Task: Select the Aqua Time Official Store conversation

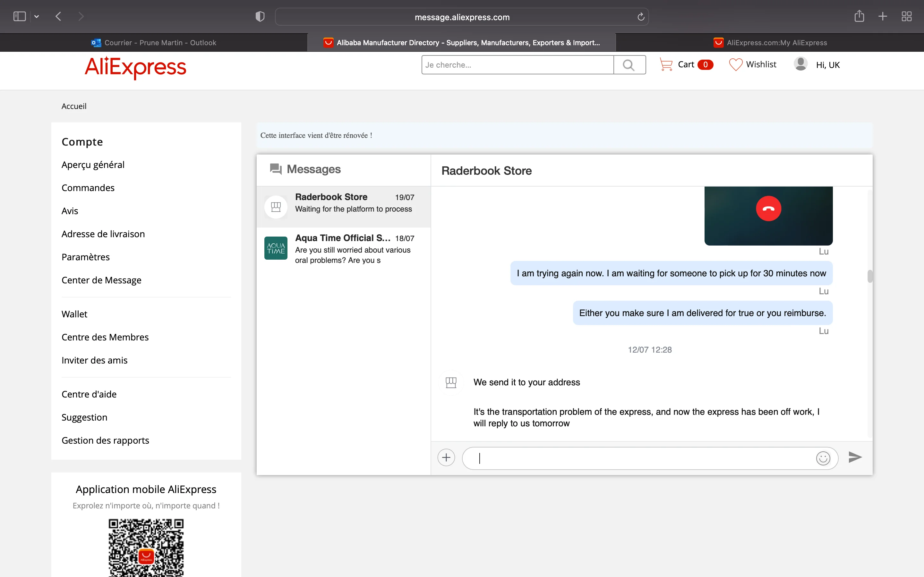Action: click(343, 248)
